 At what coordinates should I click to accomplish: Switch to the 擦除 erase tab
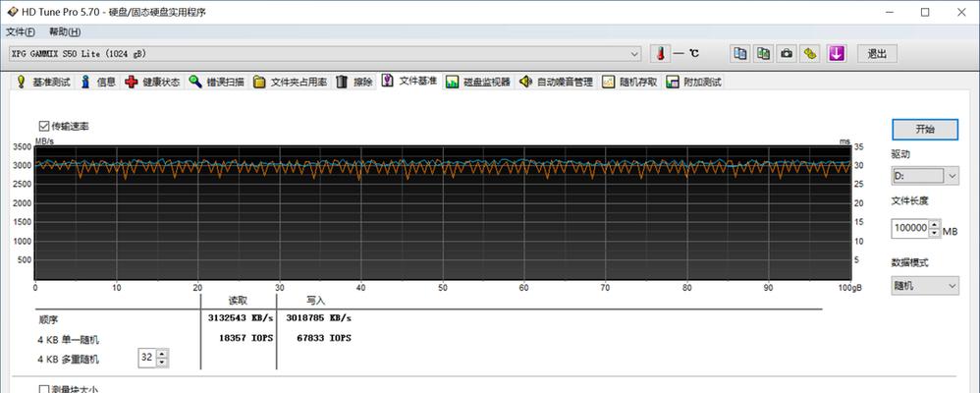tap(354, 82)
